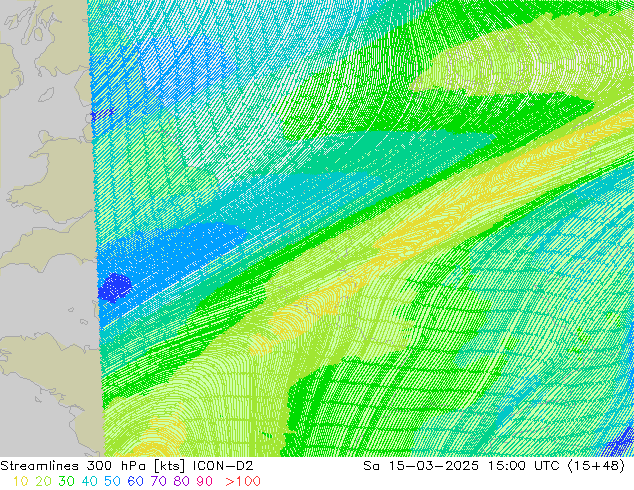The image size is (634, 490).
Task: Click the 'Streamlines 300 hPa [kts] ICON-D2' title
Action: [127, 466]
